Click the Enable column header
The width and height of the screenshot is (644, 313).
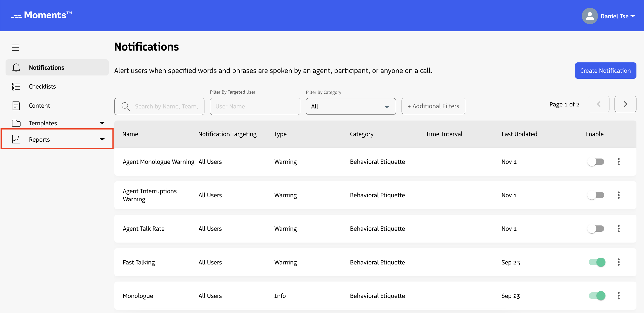(x=594, y=134)
